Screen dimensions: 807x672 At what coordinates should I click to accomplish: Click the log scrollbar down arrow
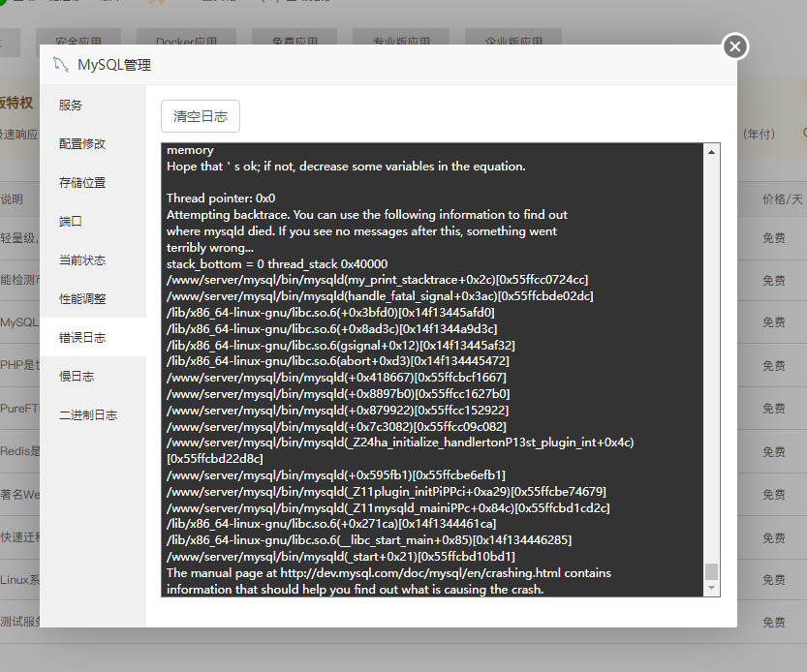711,588
